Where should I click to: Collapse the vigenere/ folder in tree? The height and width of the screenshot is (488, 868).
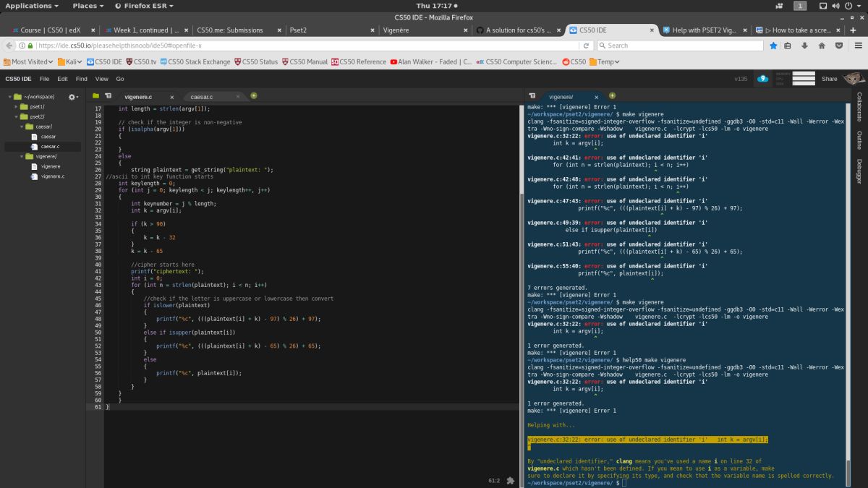(x=22, y=156)
